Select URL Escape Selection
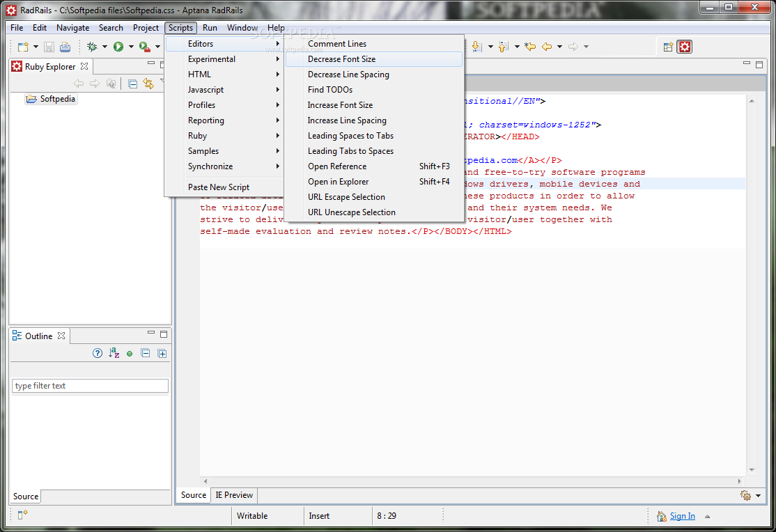This screenshot has width=776, height=532. click(374, 197)
